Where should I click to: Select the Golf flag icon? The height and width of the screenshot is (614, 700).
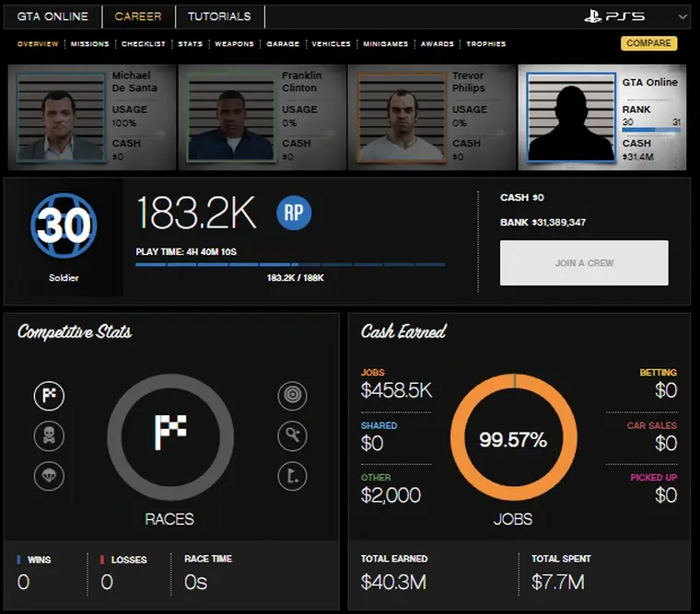pyautogui.click(x=292, y=475)
